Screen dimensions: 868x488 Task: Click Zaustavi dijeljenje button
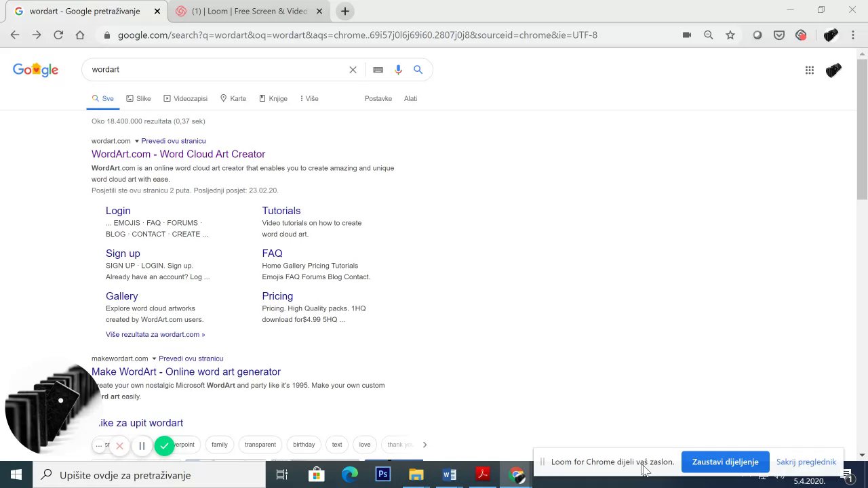726,462
